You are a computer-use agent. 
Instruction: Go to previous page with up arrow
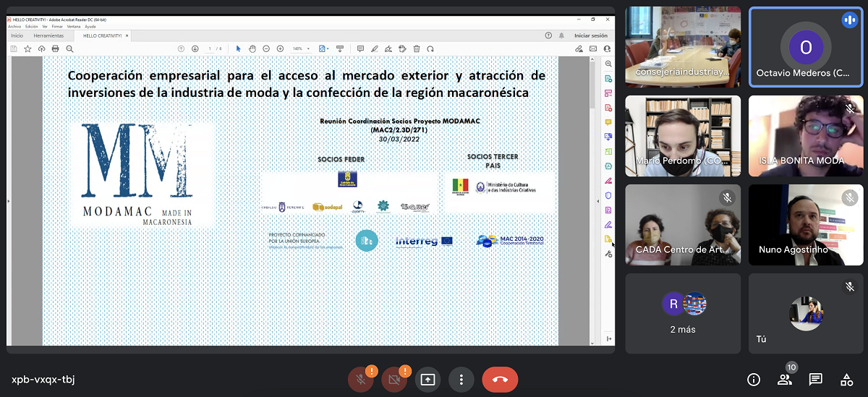coord(182,48)
